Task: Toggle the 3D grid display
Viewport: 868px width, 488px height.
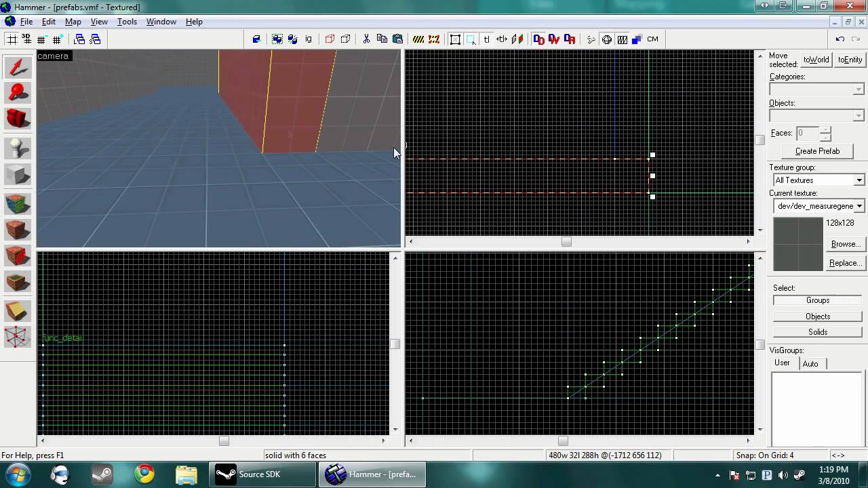Action: point(27,39)
